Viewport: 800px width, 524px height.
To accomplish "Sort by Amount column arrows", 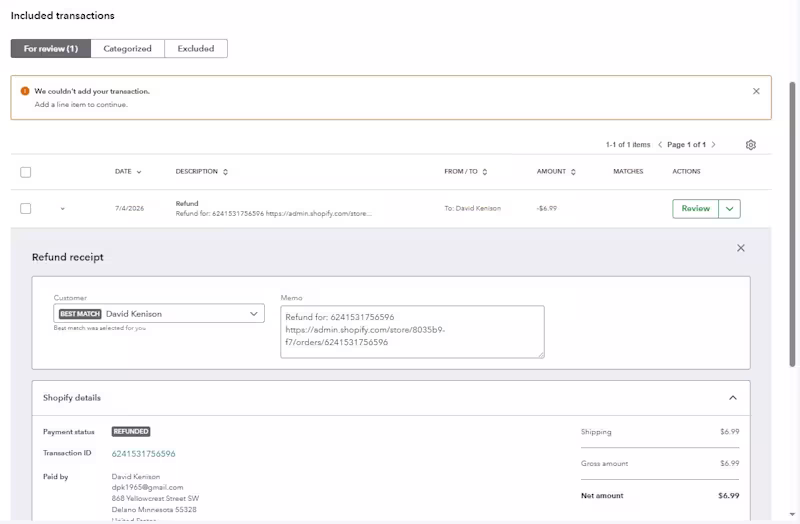I will pos(573,172).
